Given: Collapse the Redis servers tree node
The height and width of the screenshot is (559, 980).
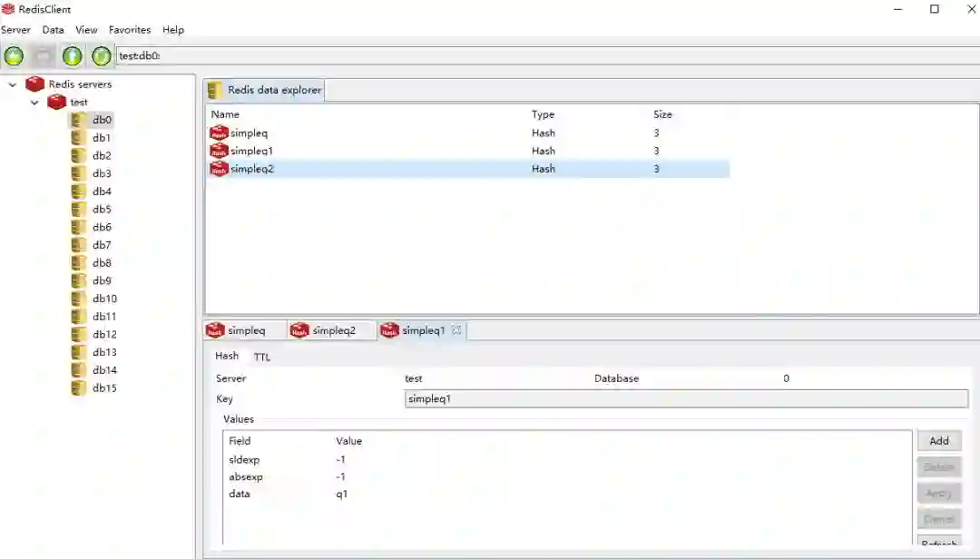Looking at the screenshot, I should [13, 83].
